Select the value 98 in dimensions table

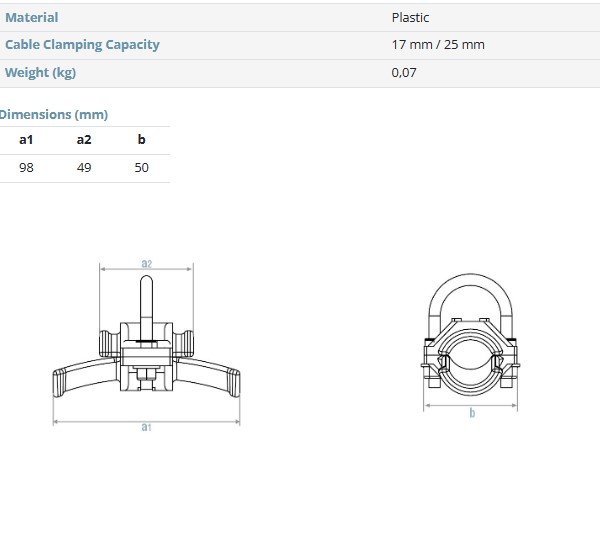tap(26, 168)
